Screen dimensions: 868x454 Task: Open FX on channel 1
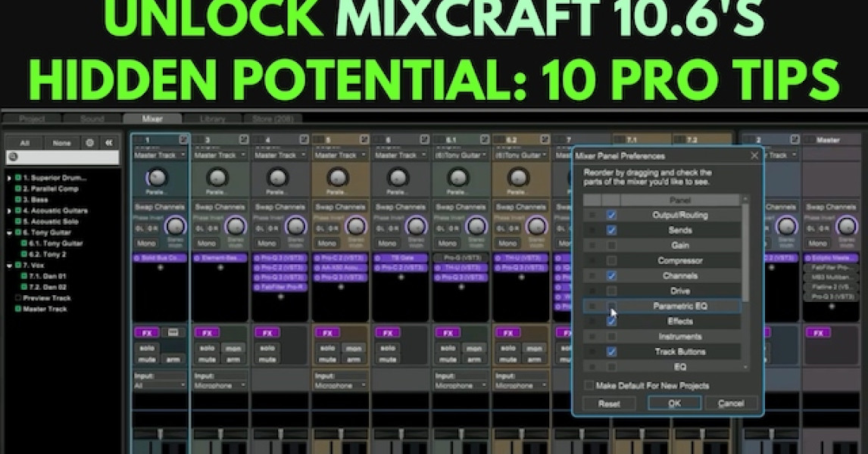147,333
